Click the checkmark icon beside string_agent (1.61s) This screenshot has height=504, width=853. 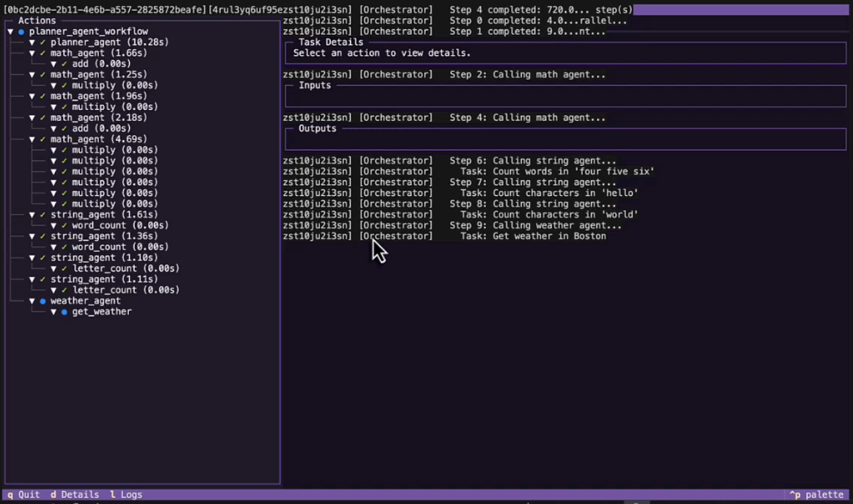click(43, 215)
